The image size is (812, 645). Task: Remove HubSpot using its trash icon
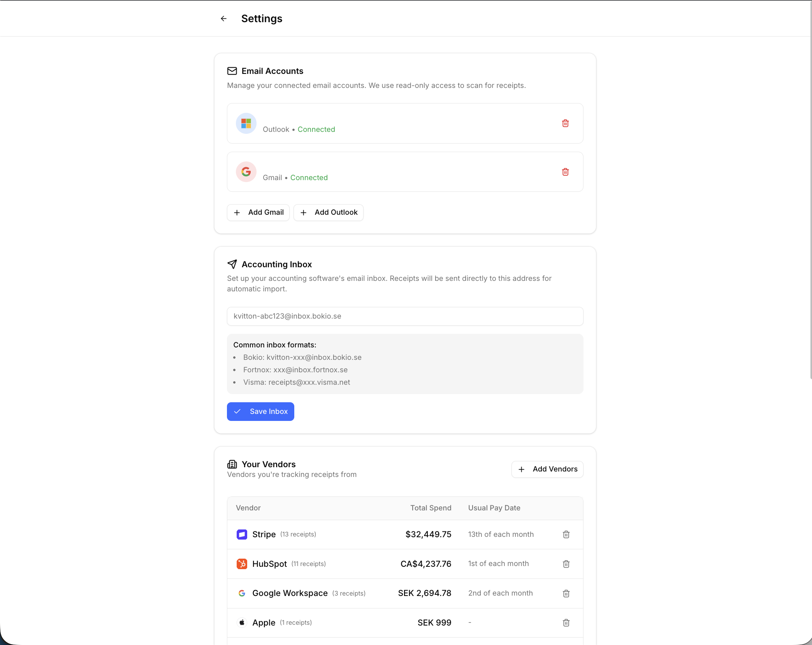pos(566,564)
